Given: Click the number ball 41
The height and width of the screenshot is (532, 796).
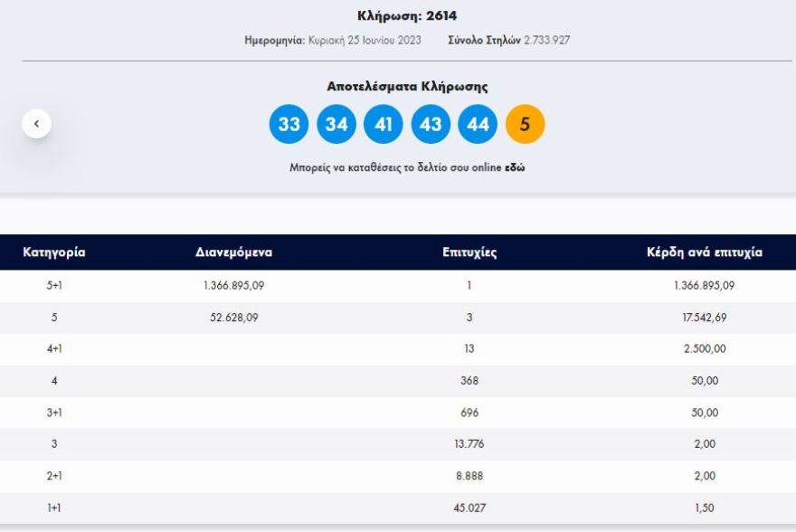Looking at the screenshot, I should click(x=382, y=124).
